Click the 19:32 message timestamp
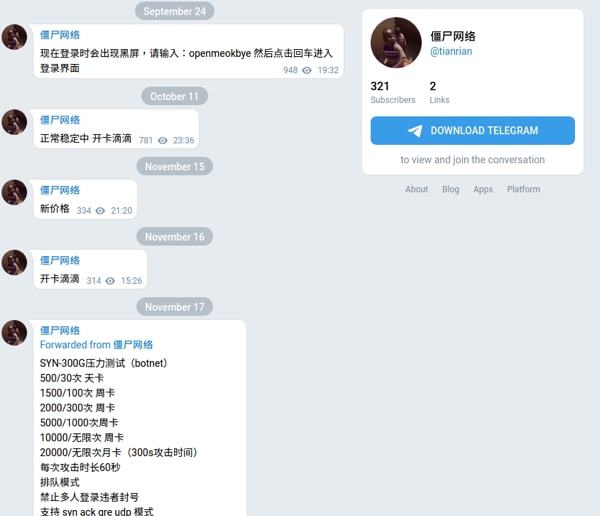Screen dimensions: 600x516 point(328,70)
